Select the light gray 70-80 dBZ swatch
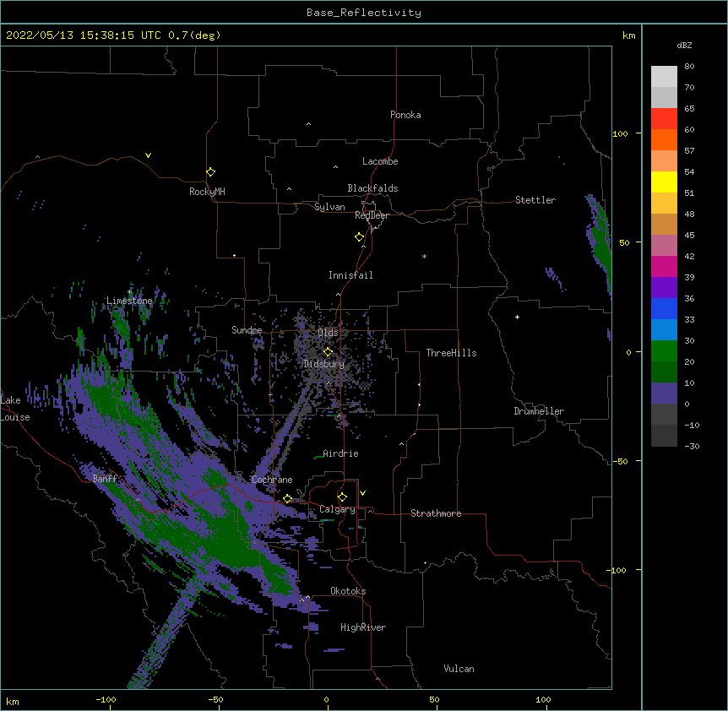 point(664,77)
